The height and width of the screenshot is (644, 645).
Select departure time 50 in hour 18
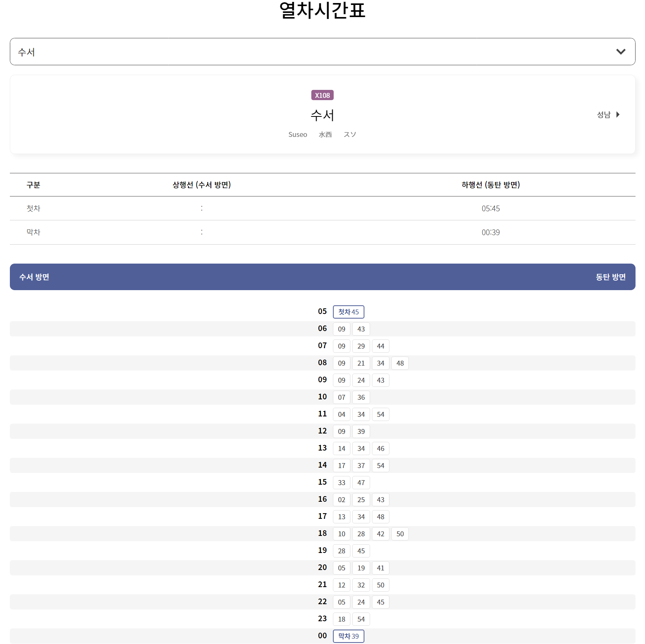400,534
